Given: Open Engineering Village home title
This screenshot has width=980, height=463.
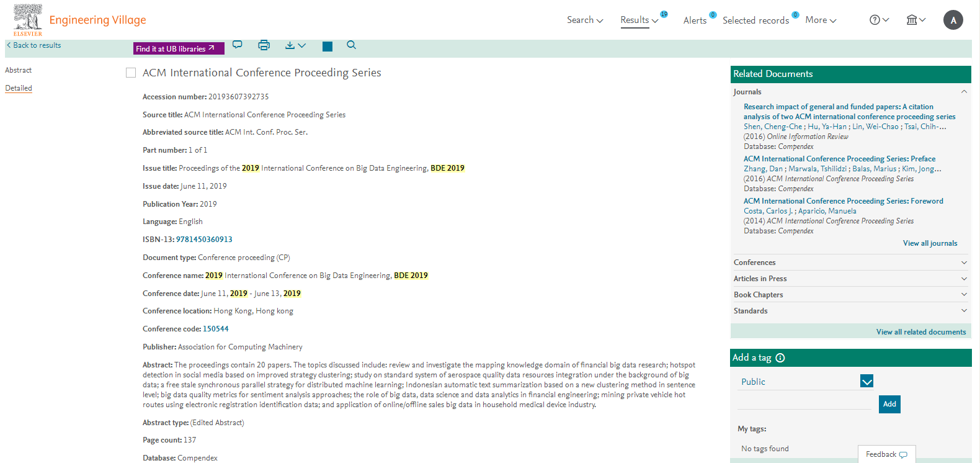Looking at the screenshot, I should [x=97, y=20].
